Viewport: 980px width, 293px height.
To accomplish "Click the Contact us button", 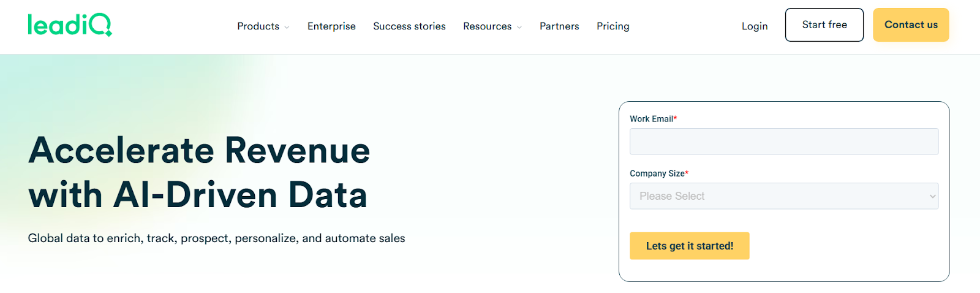I will (x=911, y=25).
